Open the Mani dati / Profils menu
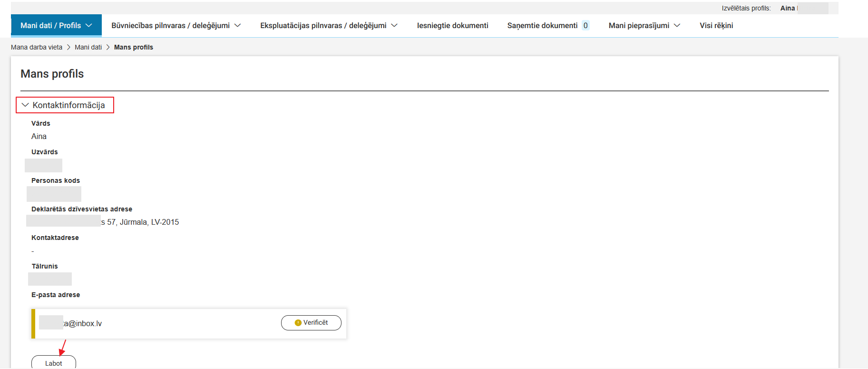 click(x=56, y=25)
